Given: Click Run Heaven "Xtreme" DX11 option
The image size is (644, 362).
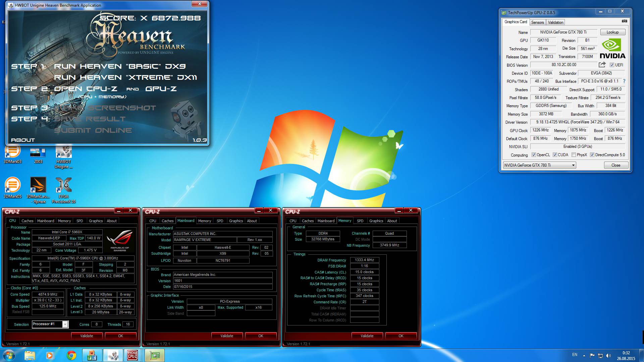Looking at the screenshot, I should (x=125, y=77).
